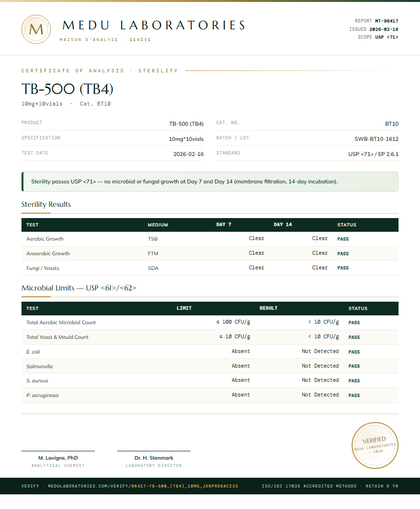Select the specification value 10mg*10vials
The width and height of the screenshot is (420, 509).
[x=186, y=139]
